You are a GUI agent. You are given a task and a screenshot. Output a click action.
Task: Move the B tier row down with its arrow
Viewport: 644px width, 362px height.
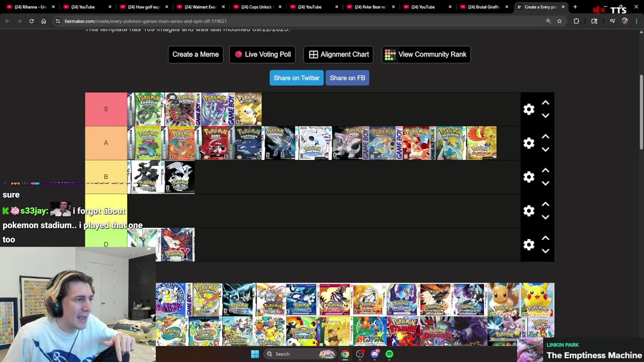click(x=545, y=184)
